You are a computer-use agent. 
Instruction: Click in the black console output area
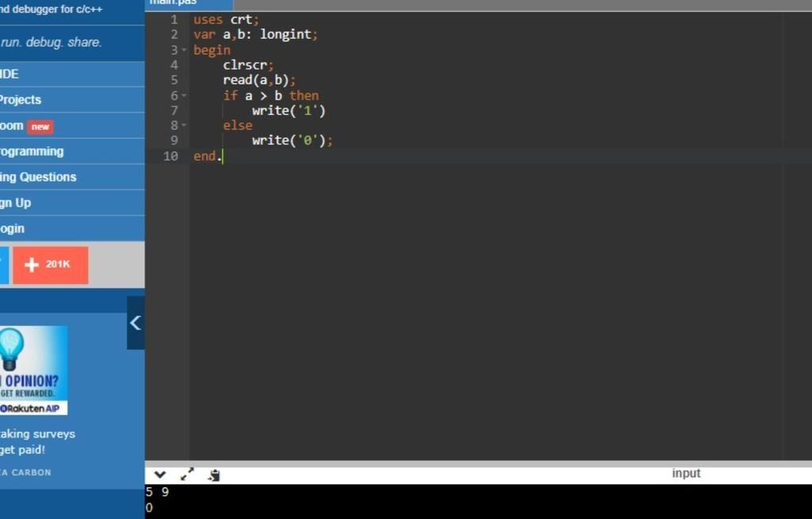[476, 502]
